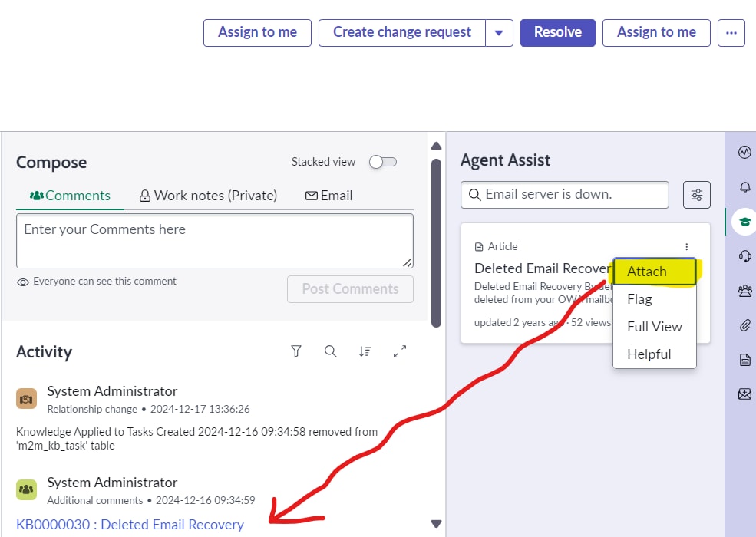Filter the Activity stream with the funnel icon
This screenshot has height=537, width=756.
tap(295, 351)
